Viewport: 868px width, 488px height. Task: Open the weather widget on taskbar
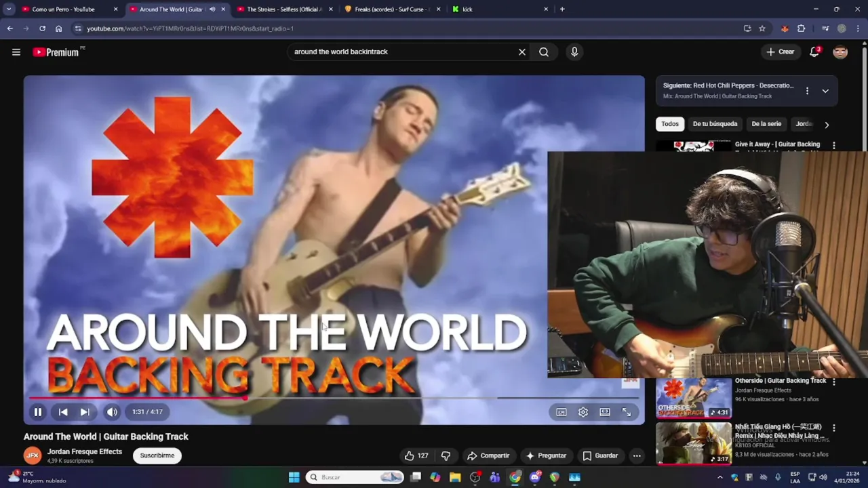point(37,477)
